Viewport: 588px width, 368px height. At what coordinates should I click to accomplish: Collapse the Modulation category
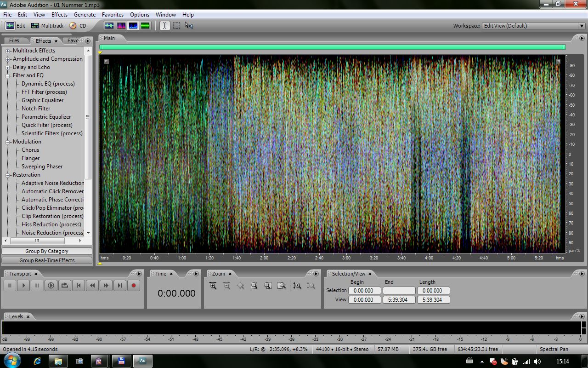point(8,142)
